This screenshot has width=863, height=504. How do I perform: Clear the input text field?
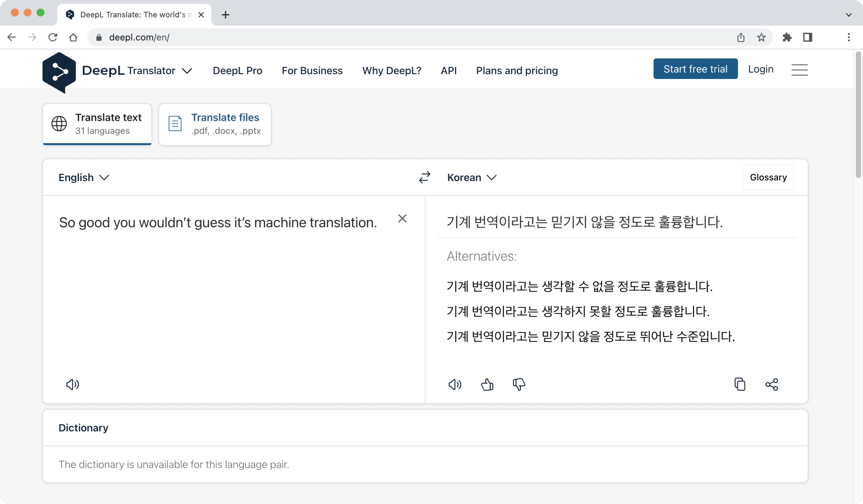click(402, 218)
